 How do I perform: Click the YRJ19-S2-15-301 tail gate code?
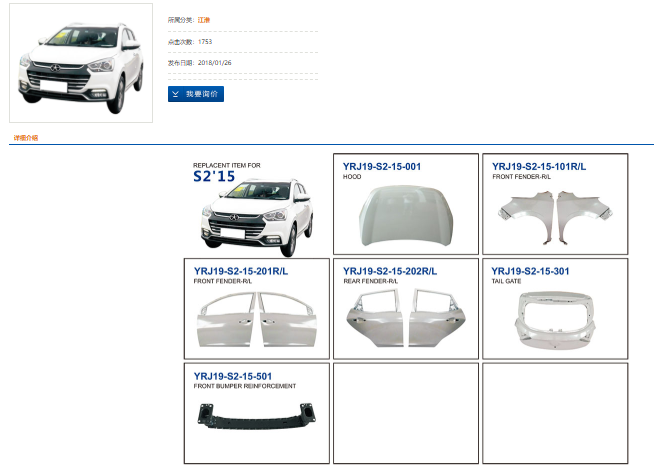point(530,271)
